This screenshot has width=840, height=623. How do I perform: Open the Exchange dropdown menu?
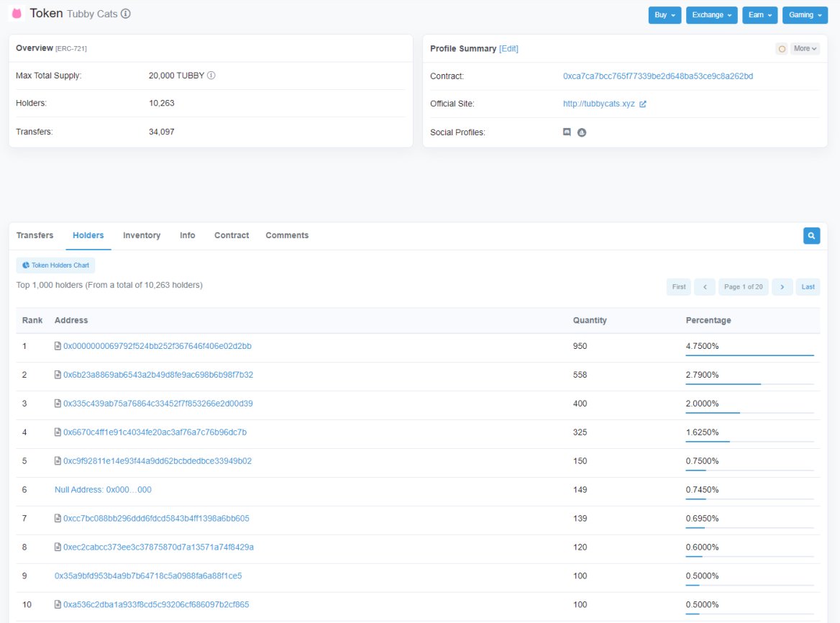[711, 15]
